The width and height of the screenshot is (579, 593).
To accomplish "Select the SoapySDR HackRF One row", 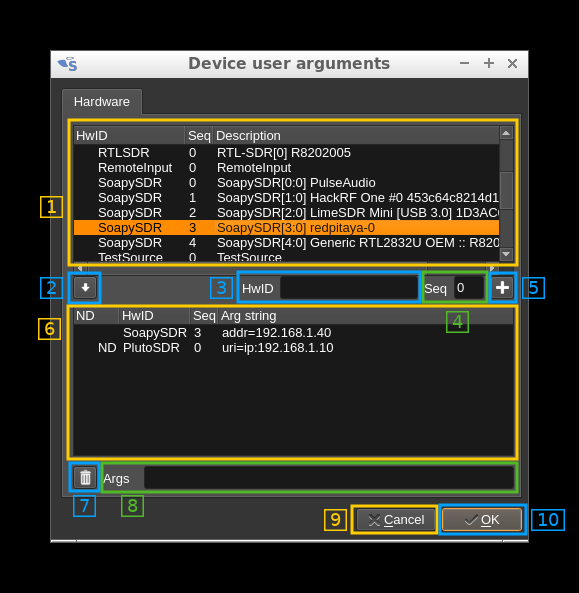I will (286, 198).
